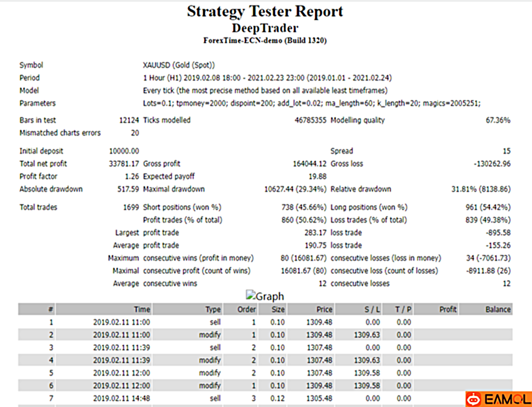The image size is (532, 407).
Task: Select the "Symbol" row label
Action: (31, 65)
